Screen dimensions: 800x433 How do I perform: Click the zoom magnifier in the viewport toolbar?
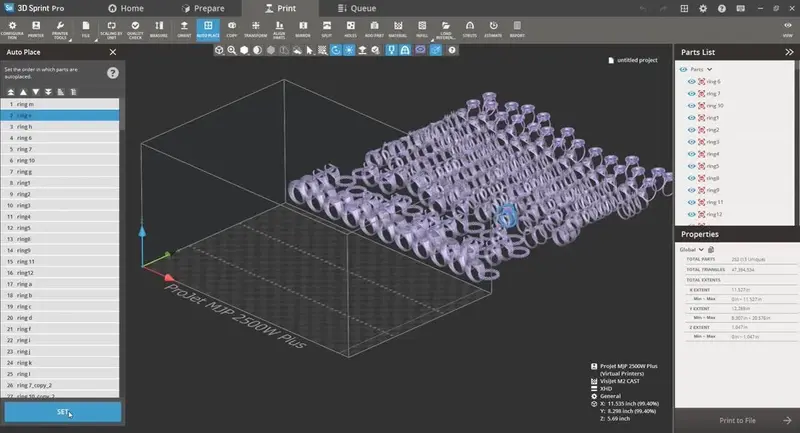click(232, 50)
